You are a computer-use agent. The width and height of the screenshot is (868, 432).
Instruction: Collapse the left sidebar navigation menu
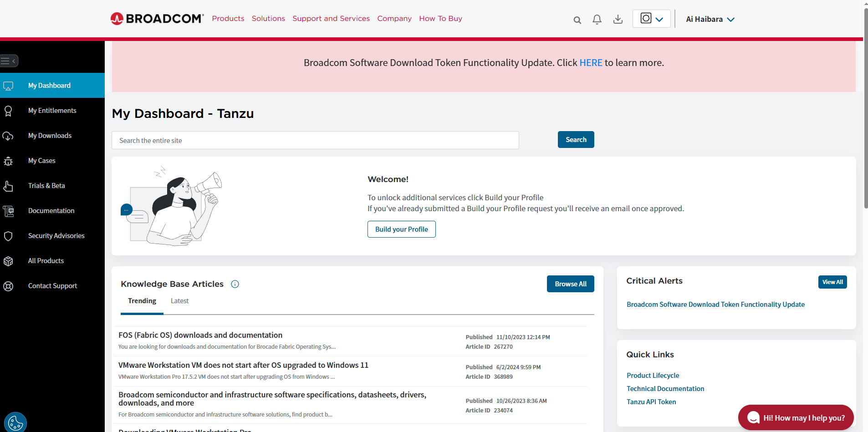coord(9,61)
